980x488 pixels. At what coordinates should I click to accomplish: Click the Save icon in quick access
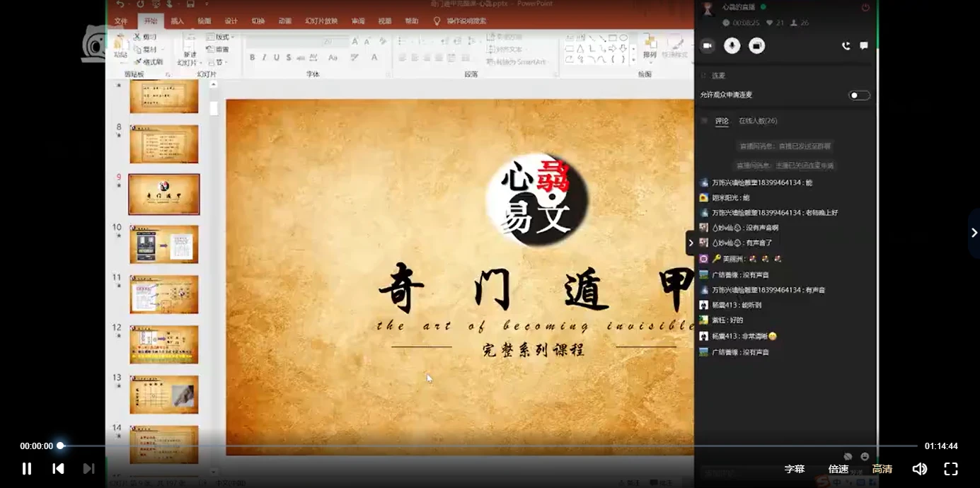[x=190, y=4]
